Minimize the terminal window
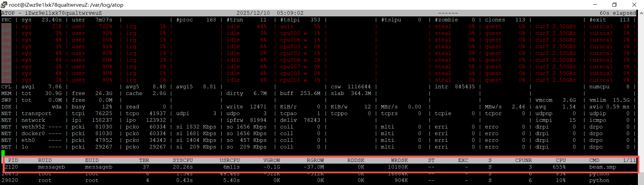 (x=595, y=5)
